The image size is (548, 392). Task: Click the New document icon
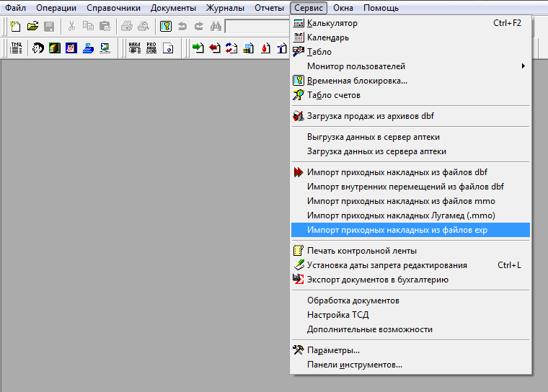tap(17, 27)
